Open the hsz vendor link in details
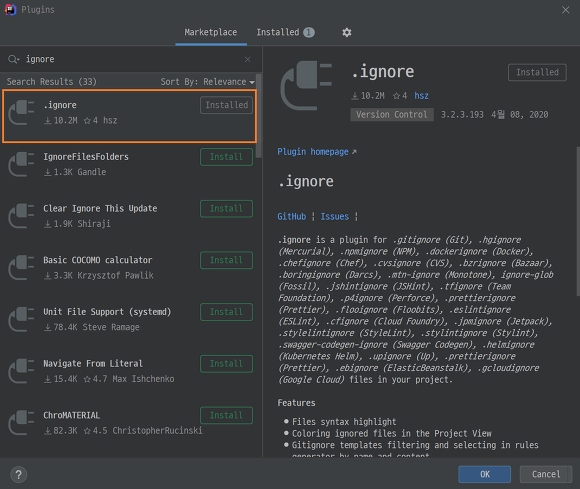580x489 pixels. (421, 96)
